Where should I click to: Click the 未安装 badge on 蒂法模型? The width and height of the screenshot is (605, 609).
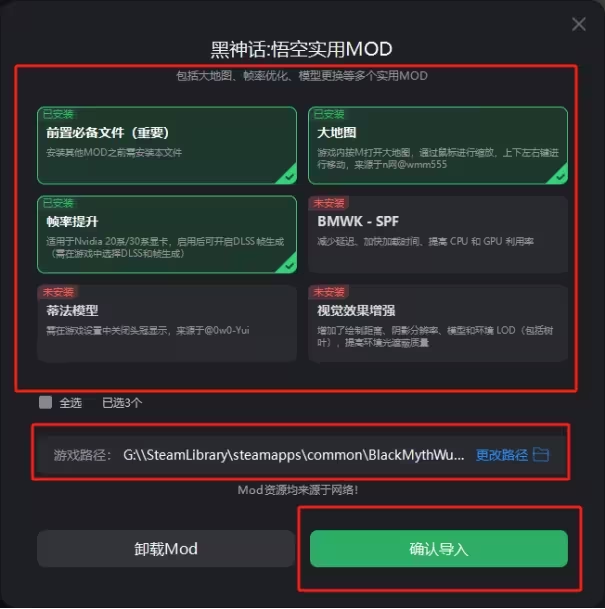pyautogui.click(x=58, y=292)
